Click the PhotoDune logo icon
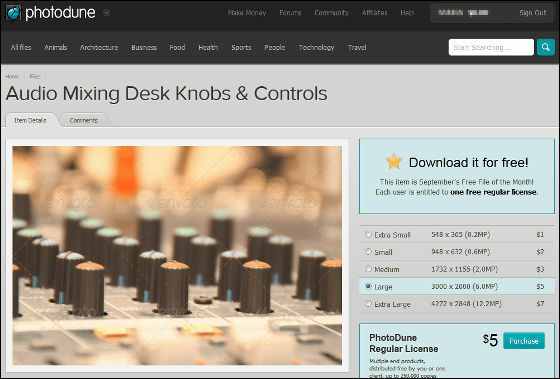 pyautogui.click(x=13, y=13)
